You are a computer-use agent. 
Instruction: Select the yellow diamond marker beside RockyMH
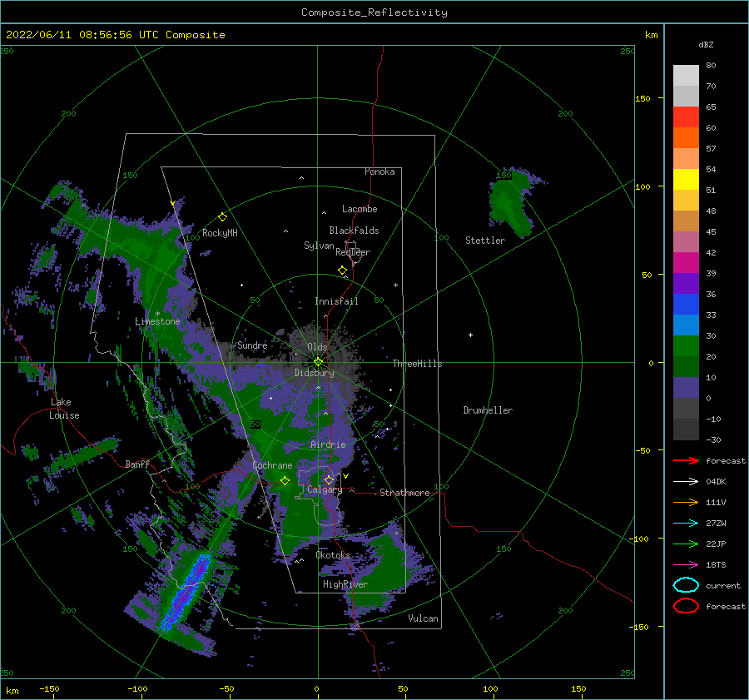pos(222,217)
